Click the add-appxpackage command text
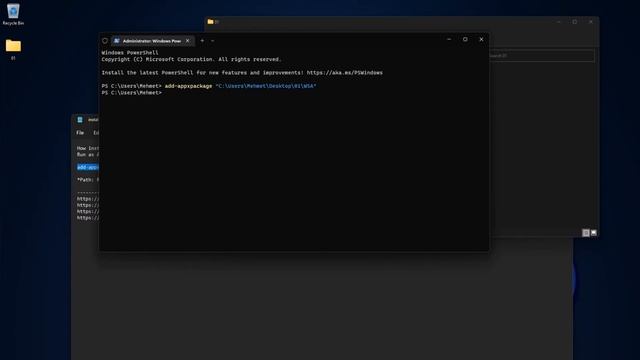Screen dimensions: 640x360 pyautogui.click(x=189, y=86)
